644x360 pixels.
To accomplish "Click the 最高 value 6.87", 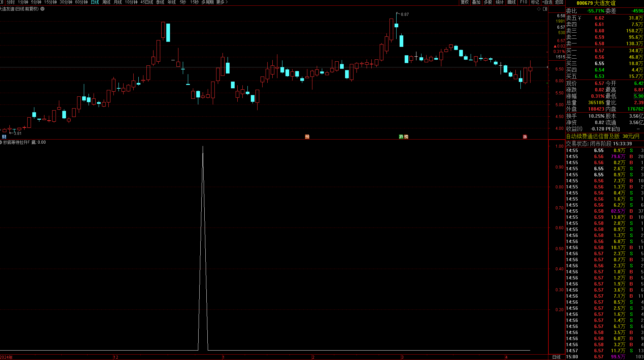I will [x=639, y=90].
